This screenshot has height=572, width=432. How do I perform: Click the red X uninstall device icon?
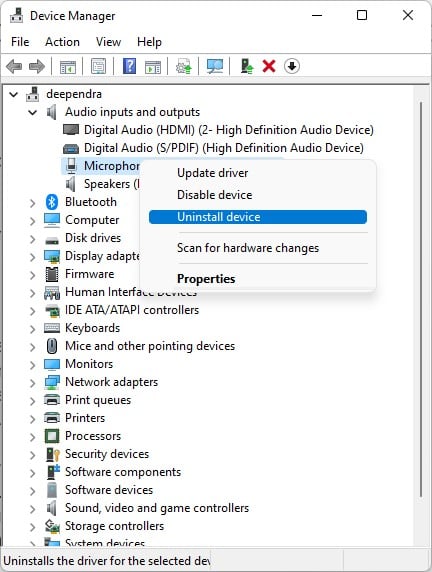point(269,66)
